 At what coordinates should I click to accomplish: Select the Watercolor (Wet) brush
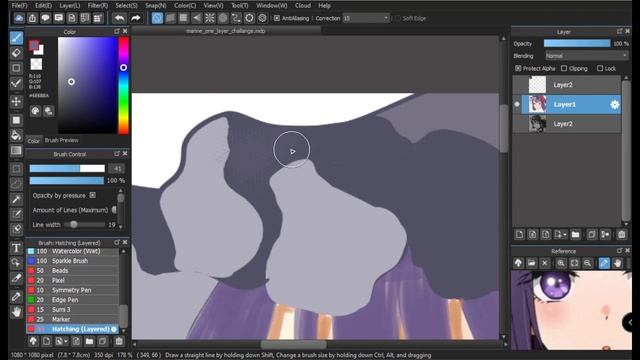click(x=72, y=251)
